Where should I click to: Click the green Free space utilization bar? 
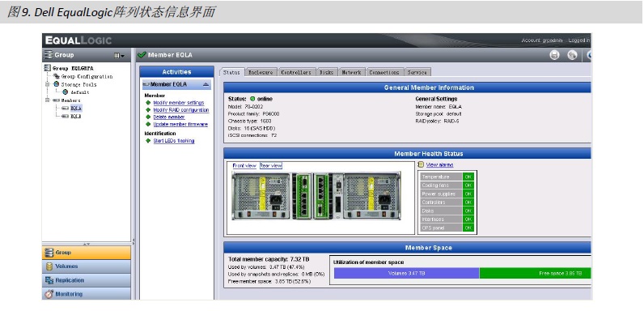click(x=535, y=273)
